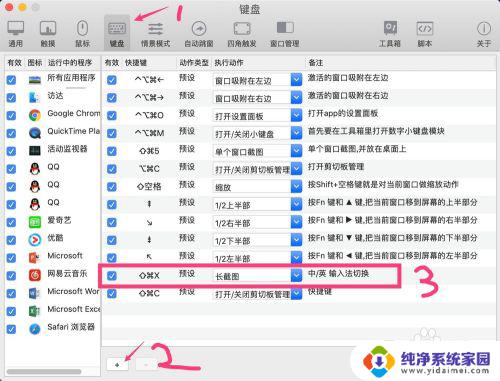The width and height of the screenshot is (500, 381).
Task: Remove selected shortcut with minus button
Action: pyautogui.click(x=146, y=365)
